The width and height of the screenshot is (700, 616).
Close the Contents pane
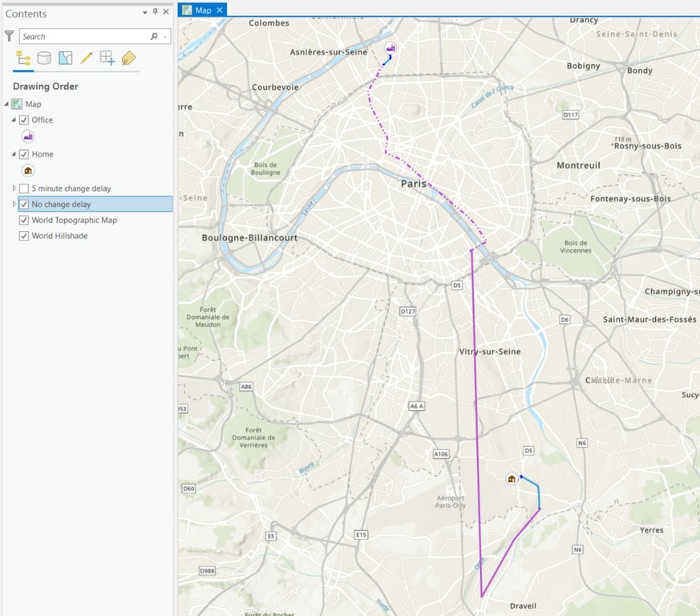166,11
